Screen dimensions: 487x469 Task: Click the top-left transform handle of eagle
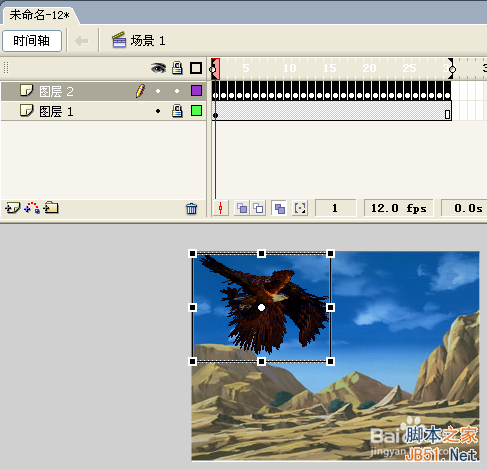193,254
